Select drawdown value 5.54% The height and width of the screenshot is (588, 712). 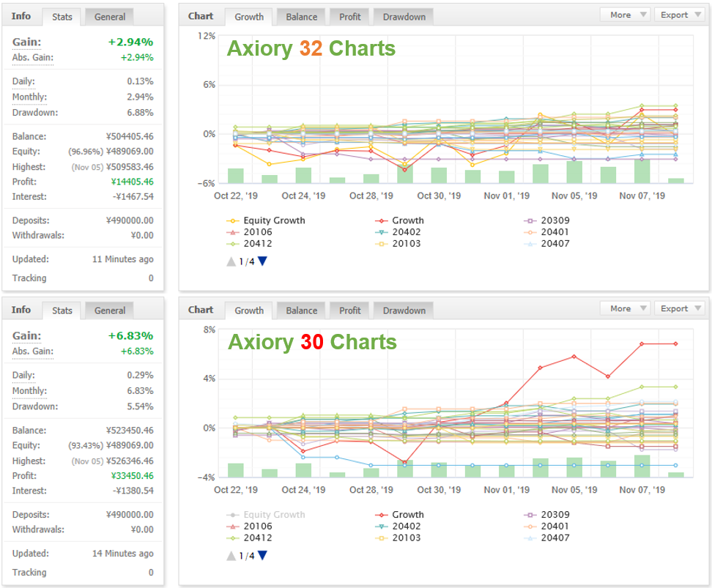click(140, 406)
